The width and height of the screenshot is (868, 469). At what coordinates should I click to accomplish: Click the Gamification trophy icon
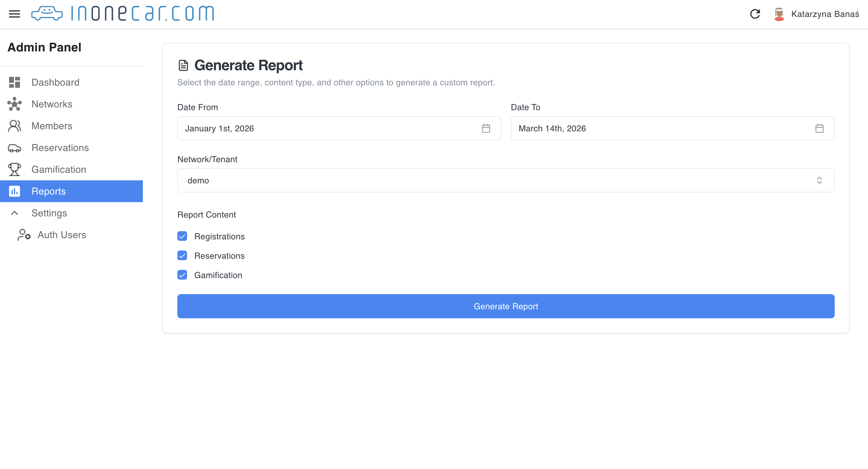[15, 169]
